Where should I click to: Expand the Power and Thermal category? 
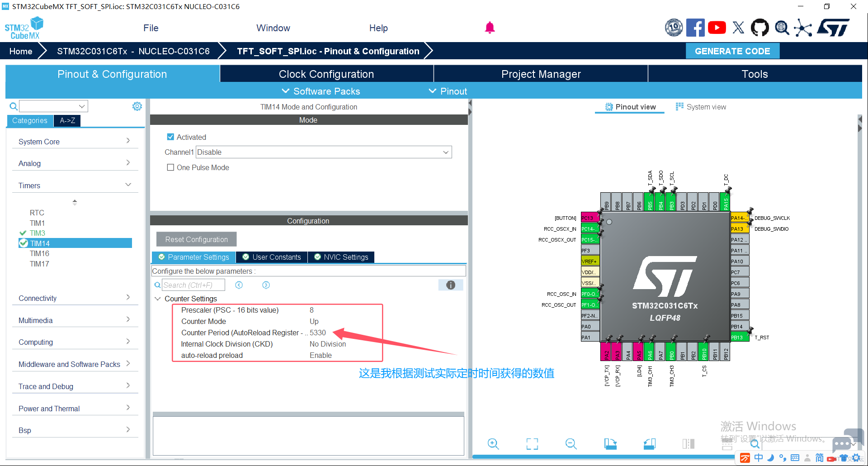coord(75,409)
